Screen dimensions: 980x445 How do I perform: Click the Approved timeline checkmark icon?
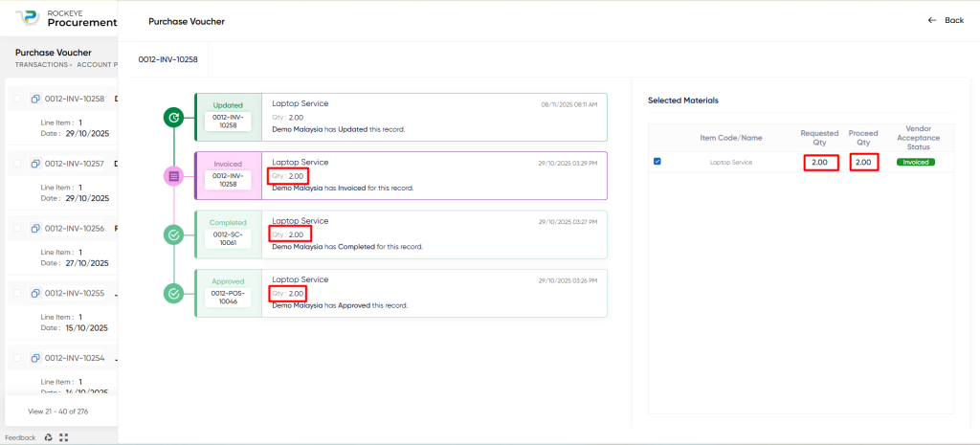(173, 293)
